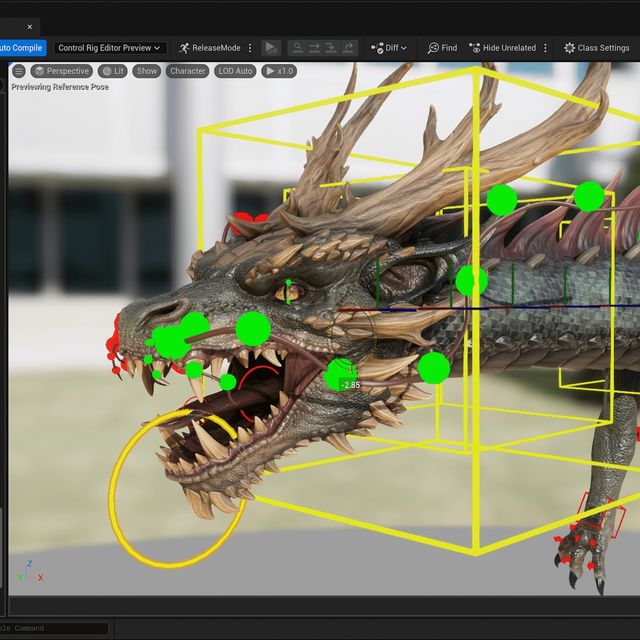
Task: Open the Perspective view mode menu
Action: pos(61,71)
